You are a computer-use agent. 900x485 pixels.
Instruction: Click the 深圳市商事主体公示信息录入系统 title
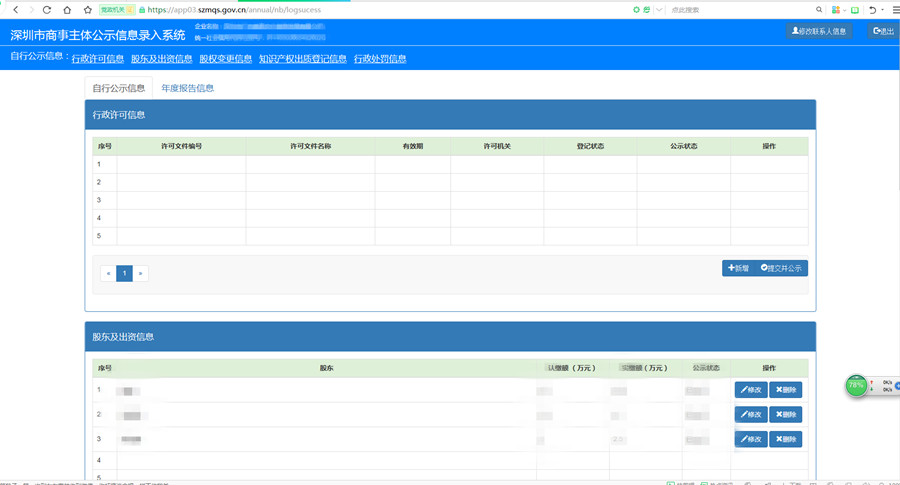coord(98,35)
